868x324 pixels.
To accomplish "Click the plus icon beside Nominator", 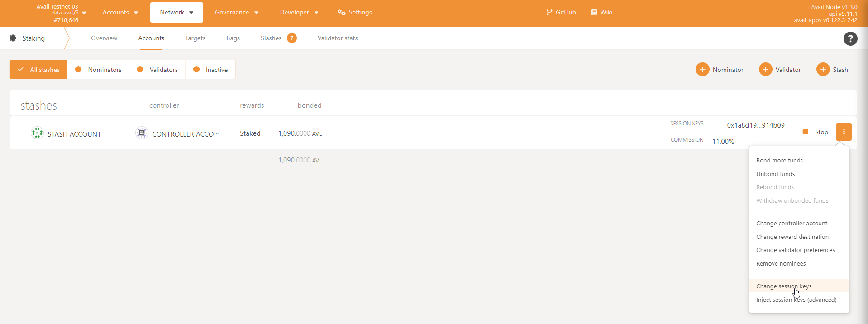I will (702, 70).
